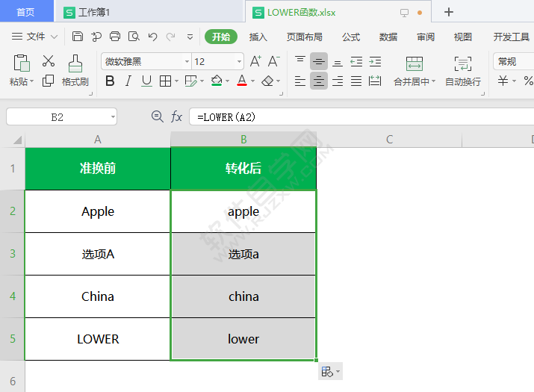Decrease font size with A- icon

[x=273, y=61]
